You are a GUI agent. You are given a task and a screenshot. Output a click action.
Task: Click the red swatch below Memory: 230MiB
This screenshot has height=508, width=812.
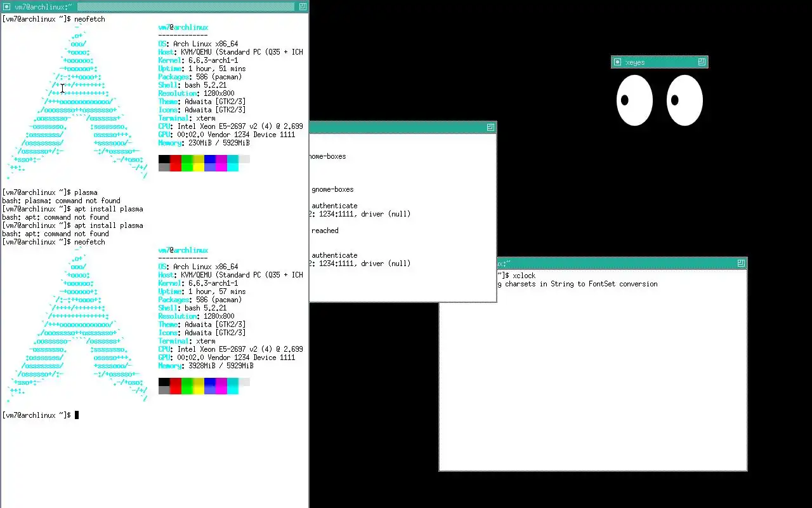[176, 163]
